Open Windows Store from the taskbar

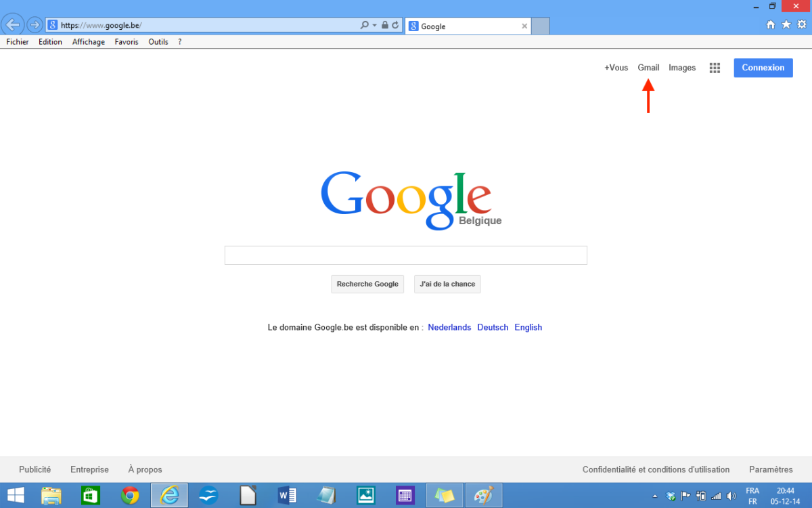click(91, 496)
